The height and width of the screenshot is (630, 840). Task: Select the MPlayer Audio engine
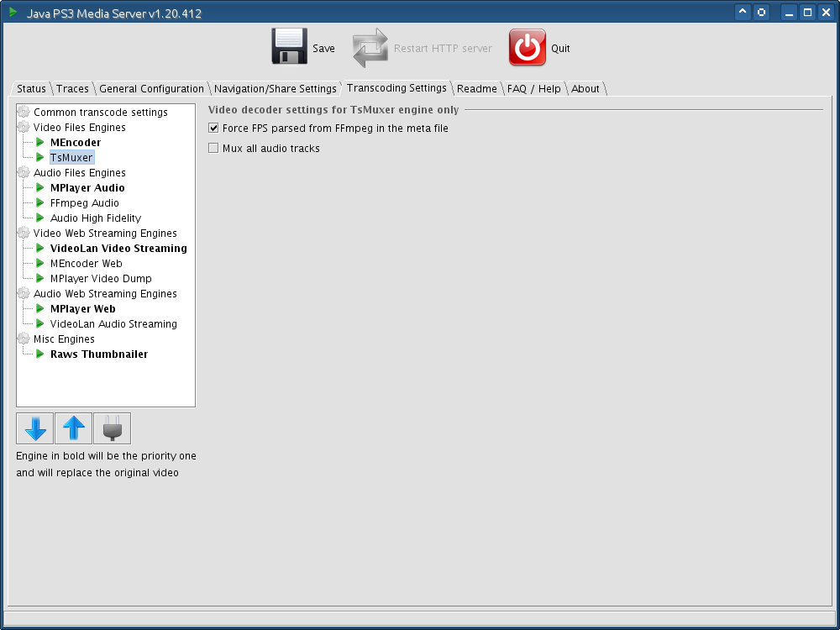coord(87,187)
